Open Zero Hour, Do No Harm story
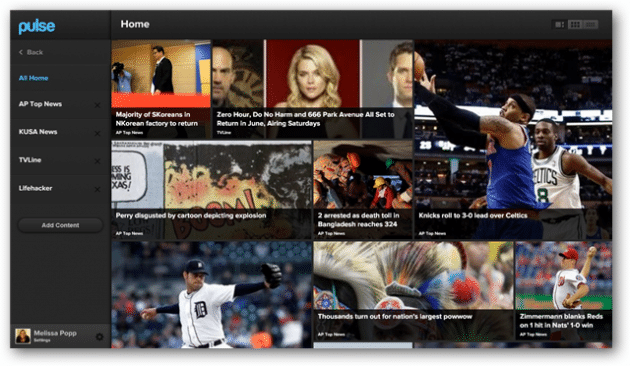This screenshot has height=366, width=630. pyautogui.click(x=313, y=89)
